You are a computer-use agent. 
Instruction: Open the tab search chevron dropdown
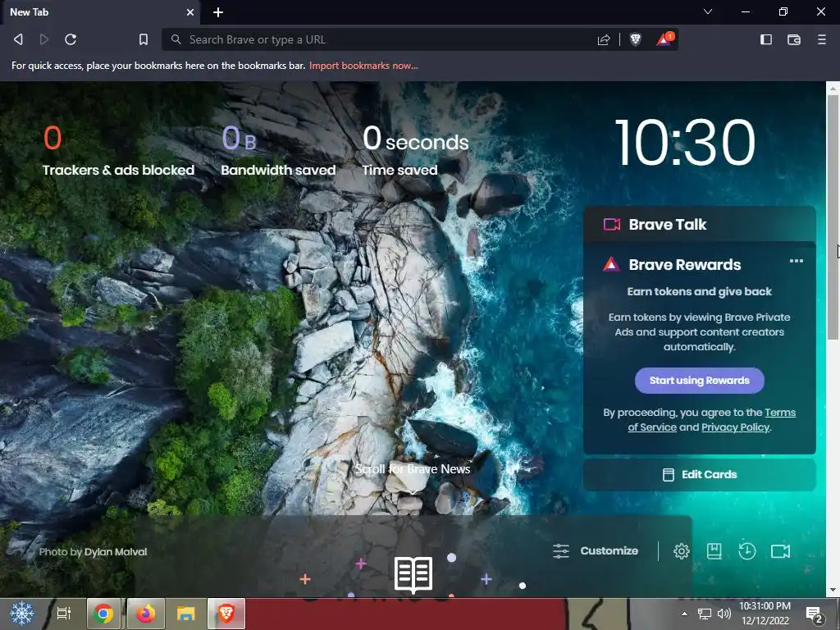coord(708,11)
